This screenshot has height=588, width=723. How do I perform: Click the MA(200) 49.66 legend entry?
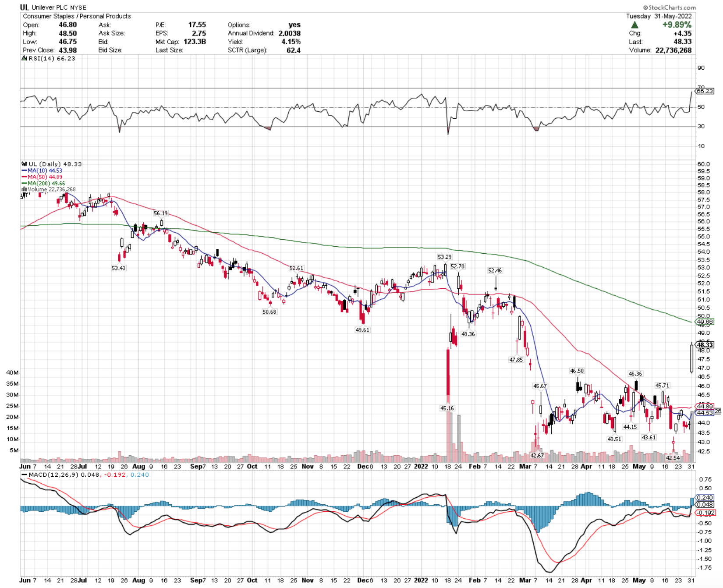pyautogui.click(x=43, y=183)
